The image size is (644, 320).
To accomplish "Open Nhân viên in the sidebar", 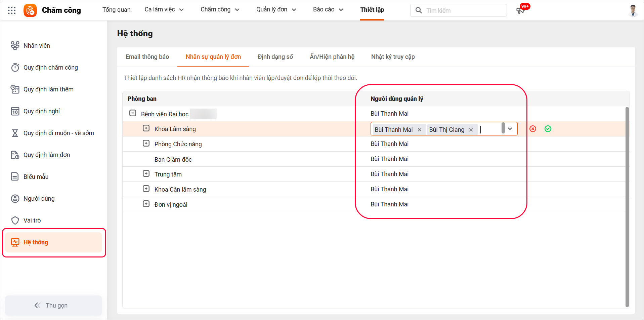I will point(37,46).
